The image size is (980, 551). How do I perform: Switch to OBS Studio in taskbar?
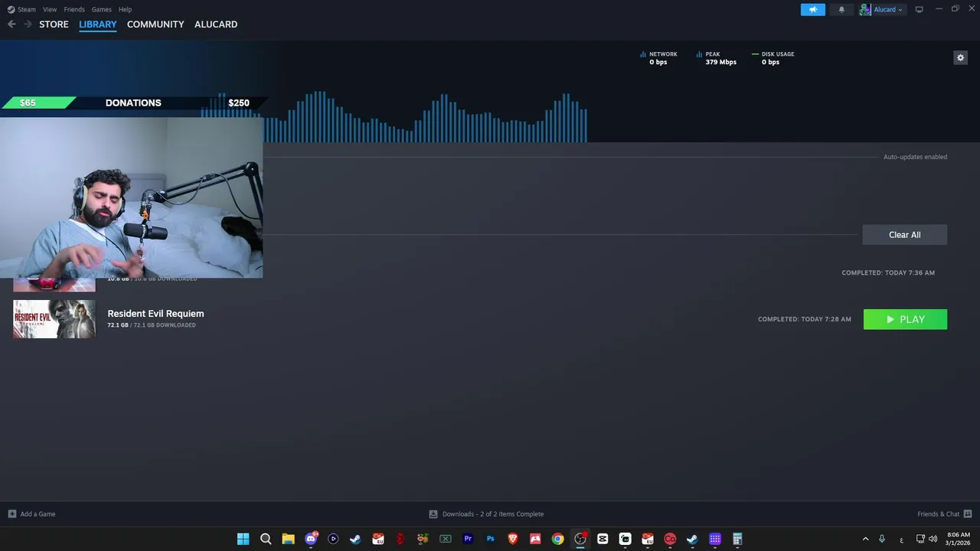(x=580, y=539)
